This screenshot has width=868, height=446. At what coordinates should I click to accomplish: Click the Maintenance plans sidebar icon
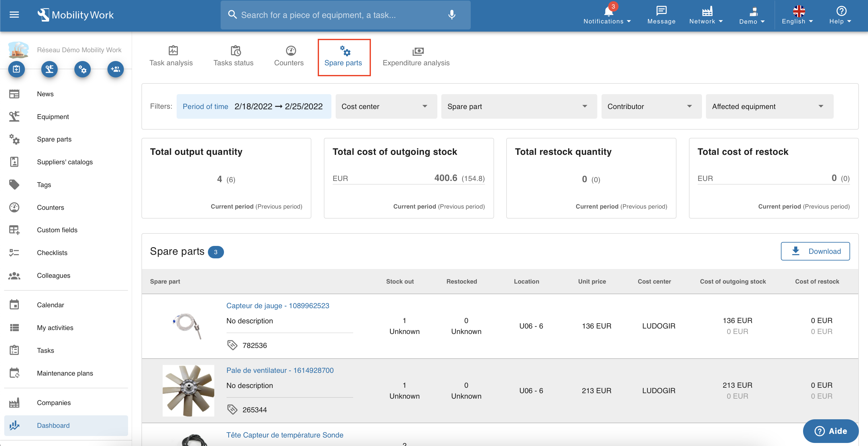[x=14, y=373]
